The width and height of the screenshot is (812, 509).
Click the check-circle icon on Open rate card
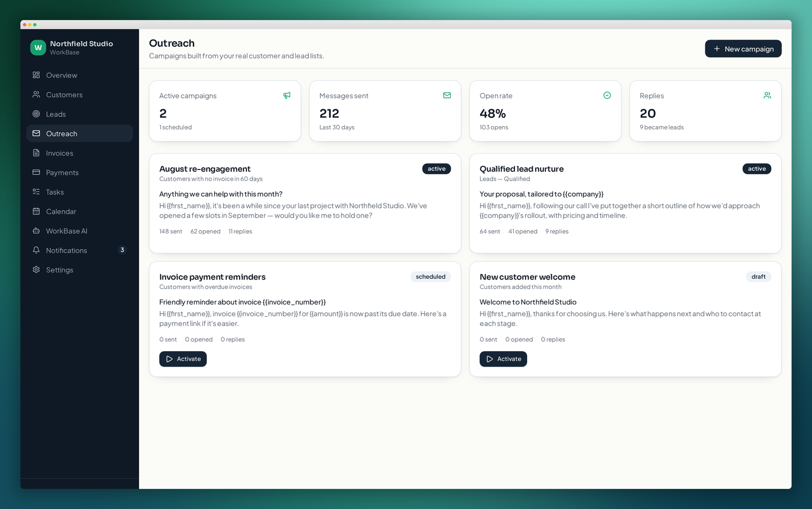pos(607,96)
